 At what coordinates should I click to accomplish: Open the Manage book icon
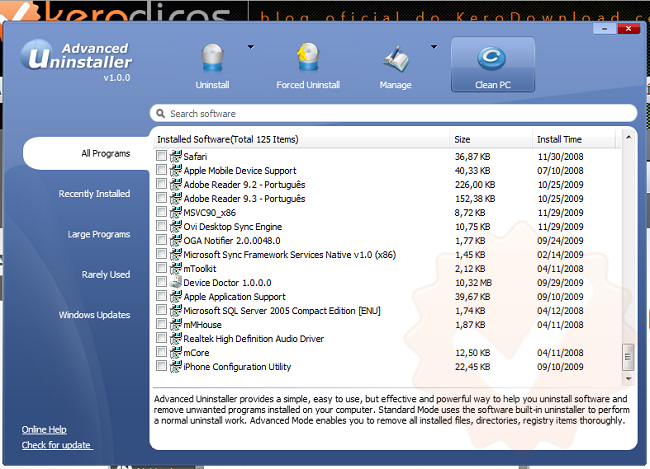point(396,59)
